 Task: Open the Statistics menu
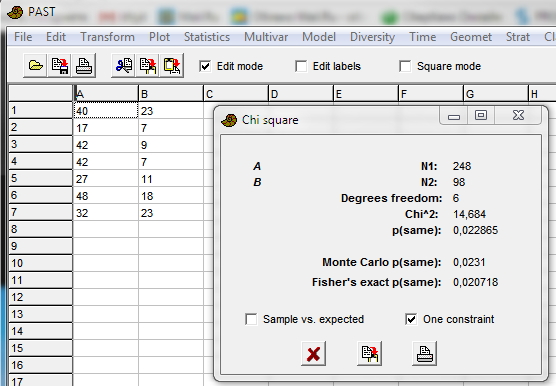click(207, 37)
